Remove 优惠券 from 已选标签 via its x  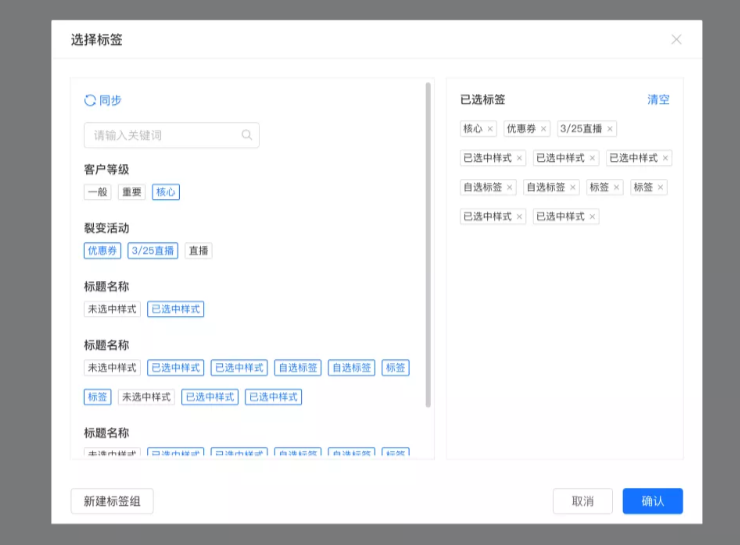click(x=543, y=129)
